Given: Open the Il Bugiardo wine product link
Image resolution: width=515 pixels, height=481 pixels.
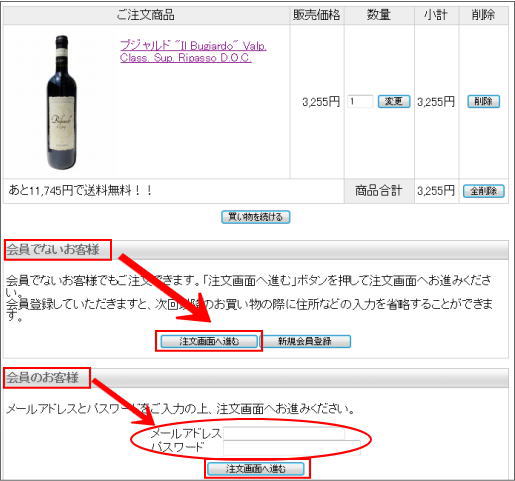Looking at the screenshot, I should 193,51.
